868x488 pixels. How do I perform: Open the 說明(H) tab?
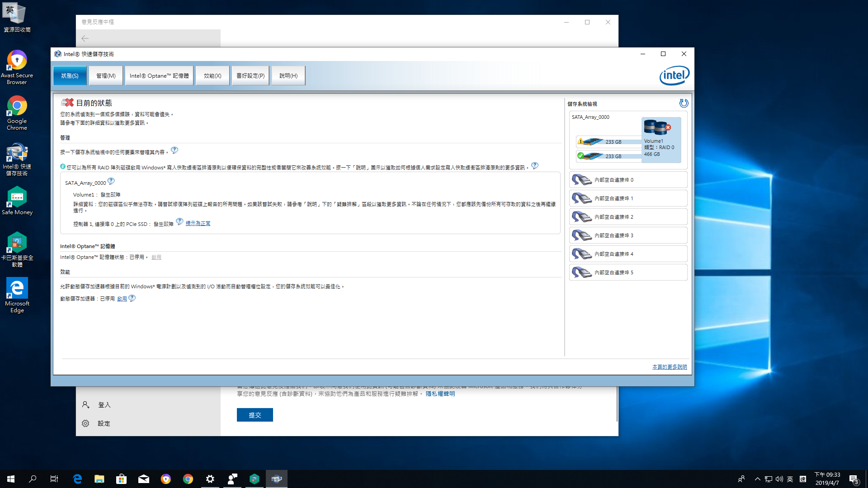click(288, 76)
